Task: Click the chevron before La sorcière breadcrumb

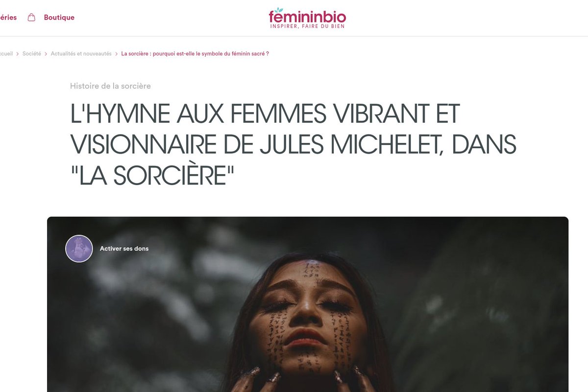Action: pos(117,54)
